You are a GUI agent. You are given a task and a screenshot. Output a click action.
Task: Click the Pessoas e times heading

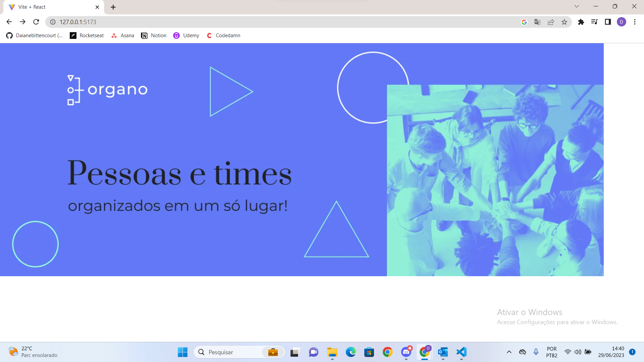[180, 173]
